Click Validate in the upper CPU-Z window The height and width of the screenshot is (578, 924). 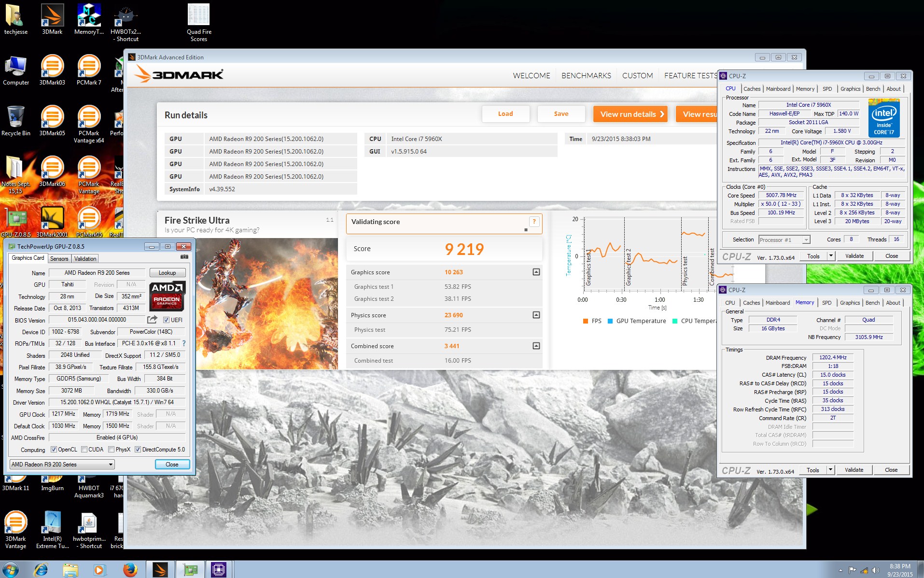(x=854, y=256)
